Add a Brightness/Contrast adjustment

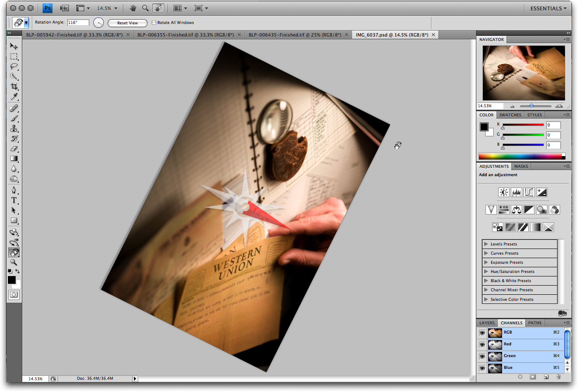point(503,192)
